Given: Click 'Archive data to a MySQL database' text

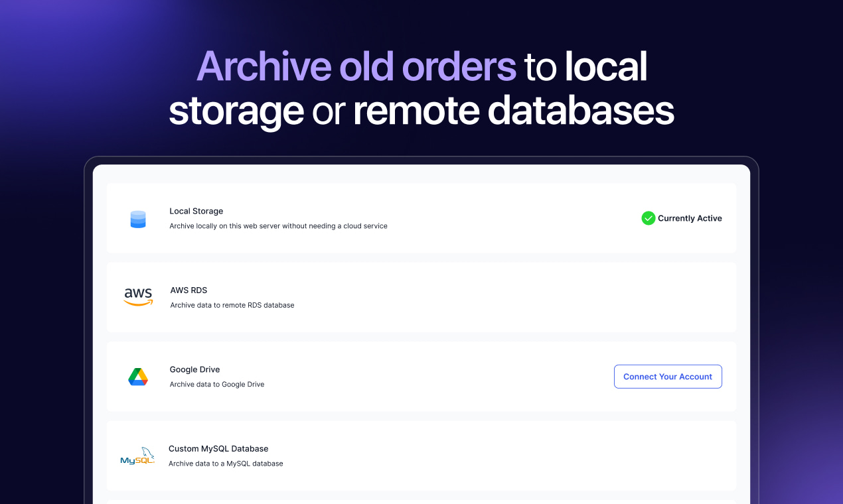Looking at the screenshot, I should coord(226,464).
